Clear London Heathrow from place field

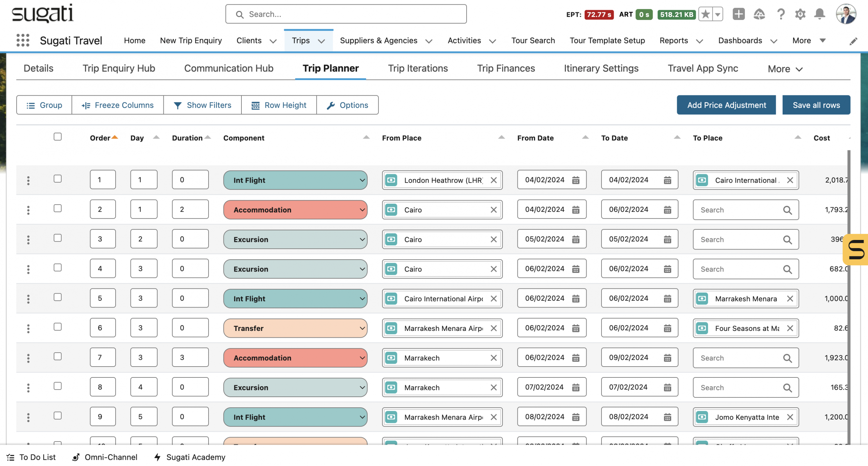(x=494, y=180)
